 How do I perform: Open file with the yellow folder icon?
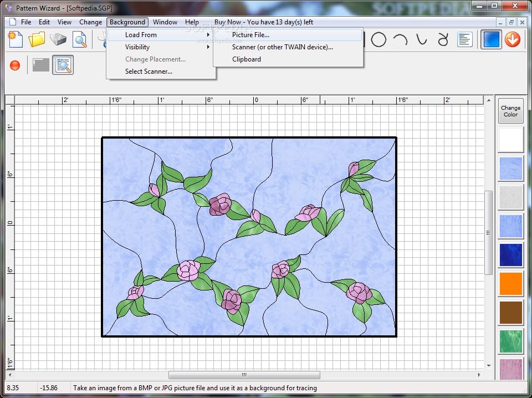pyautogui.click(x=37, y=39)
